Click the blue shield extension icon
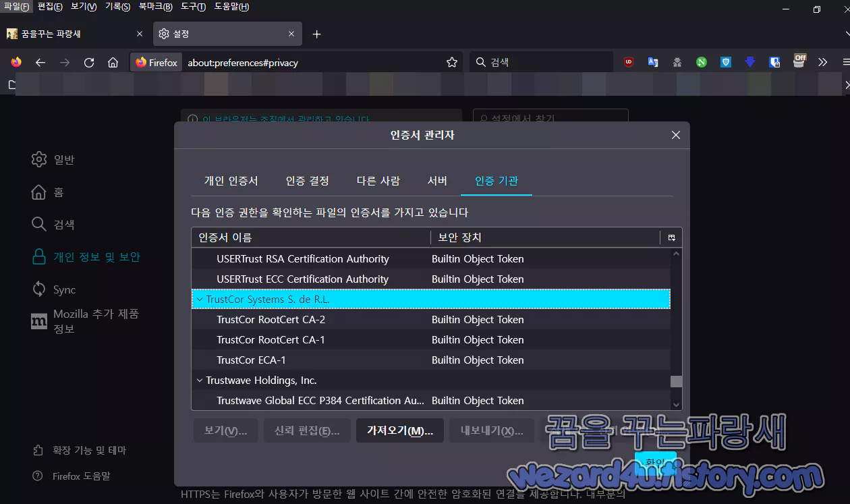The width and height of the screenshot is (850, 504). tap(725, 61)
